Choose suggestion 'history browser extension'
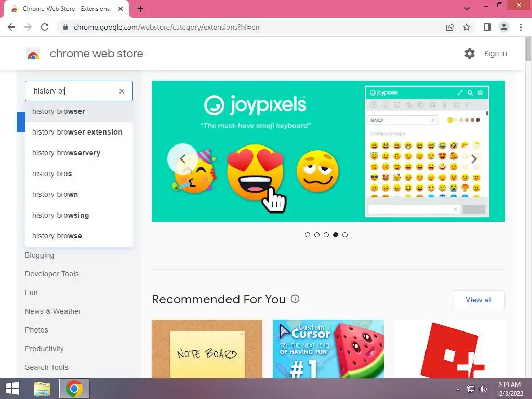The width and height of the screenshot is (532, 399). [79, 132]
